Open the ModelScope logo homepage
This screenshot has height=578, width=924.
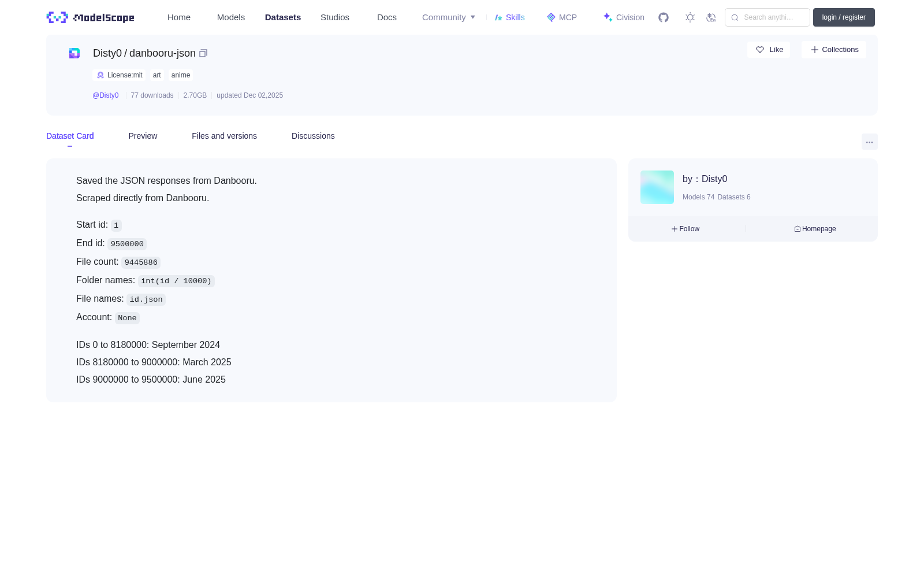[90, 17]
